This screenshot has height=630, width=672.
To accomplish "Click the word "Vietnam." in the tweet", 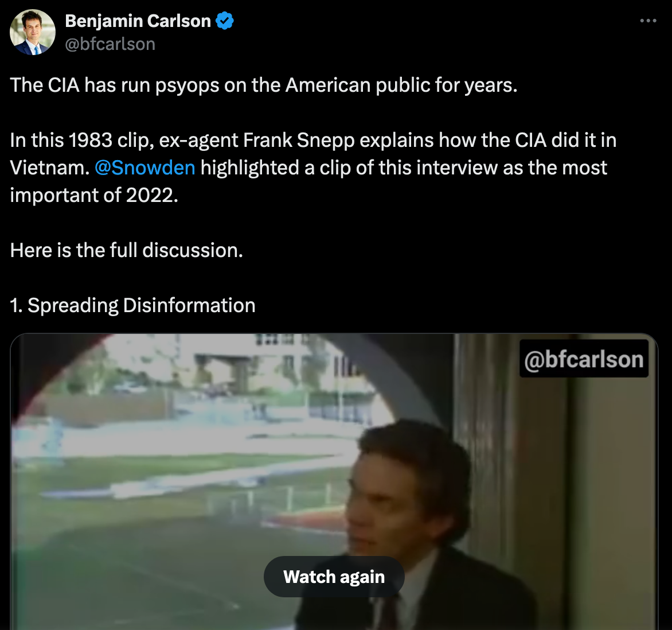I will [49, 168].
